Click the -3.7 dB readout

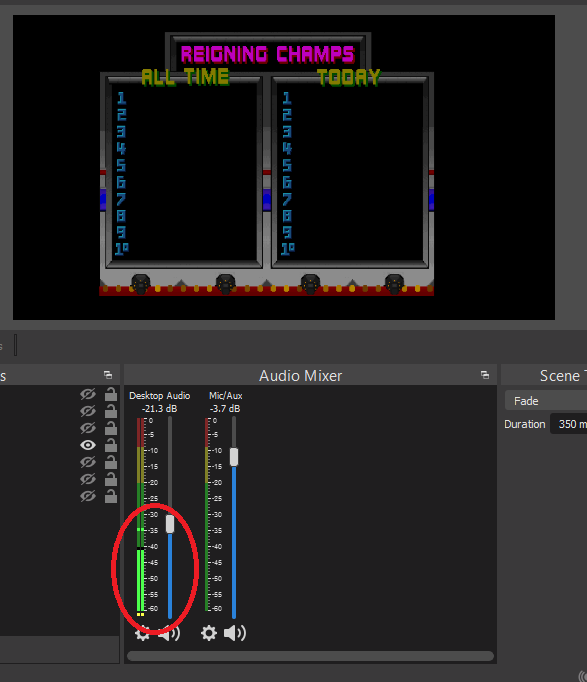225,409
